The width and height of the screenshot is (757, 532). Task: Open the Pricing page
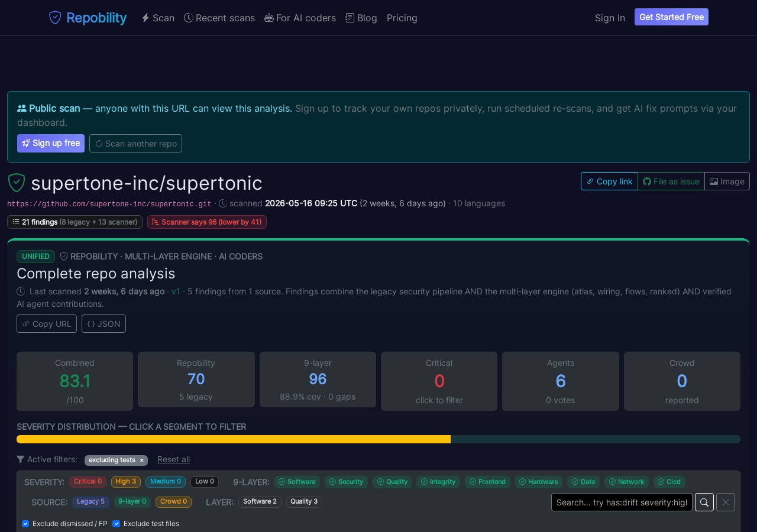click(x=402, y=18)
